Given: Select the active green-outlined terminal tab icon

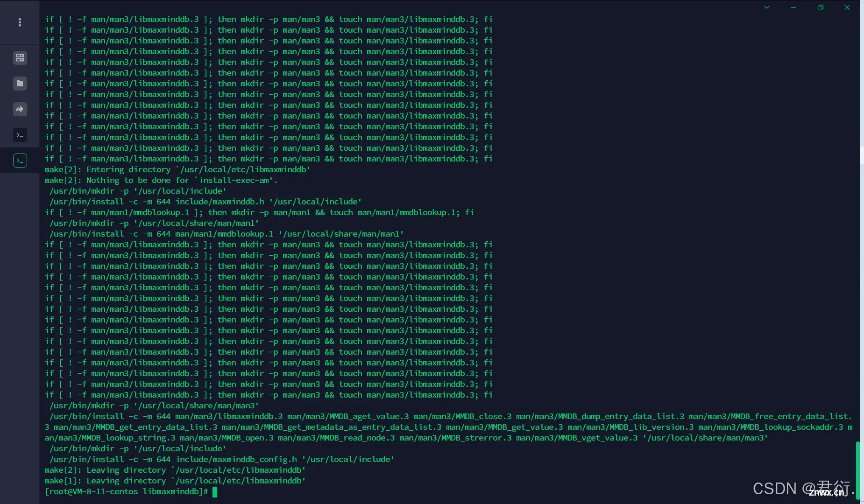Looking at the screenshot, I should 20,161.
